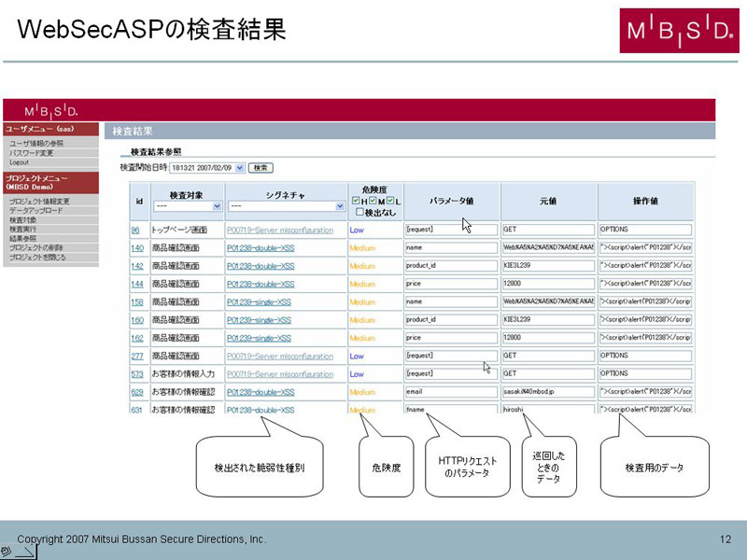This screenshot has height=560, width=747.
Task: Open result id 629 link
Action: pyautogui.click(x=137, y=392)
